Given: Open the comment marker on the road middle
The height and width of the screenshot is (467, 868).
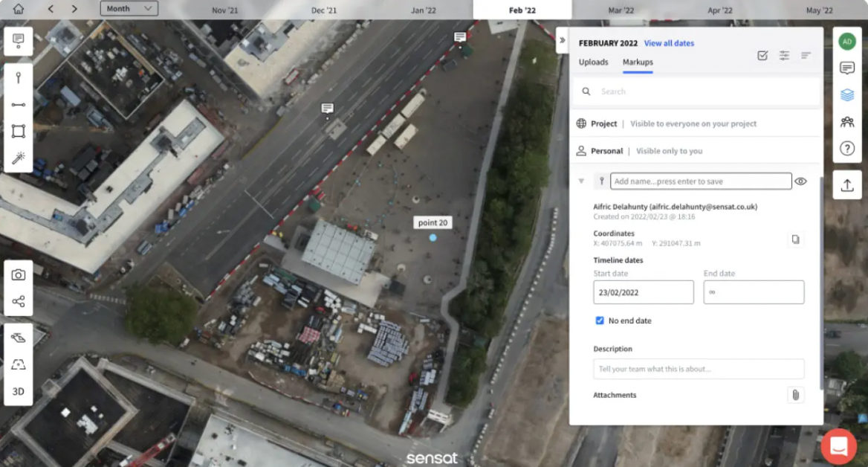Looking at the screenshot, I should 327,109.
